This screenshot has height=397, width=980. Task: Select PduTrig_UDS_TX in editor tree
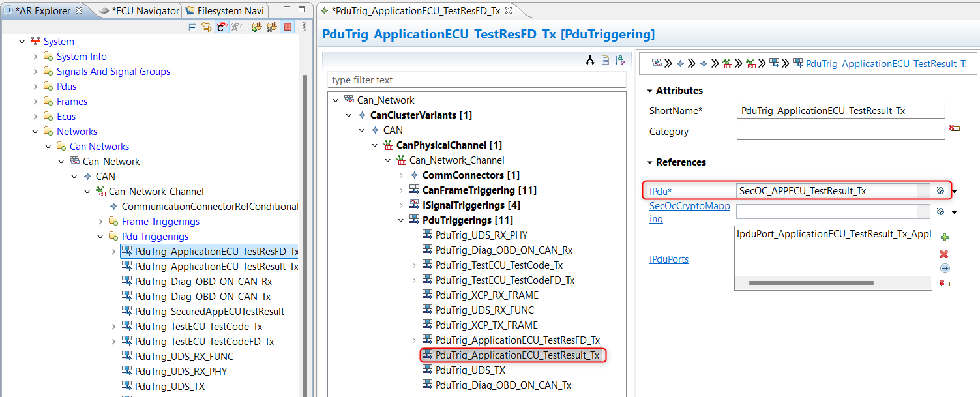pyautogui.click(x=470, y=370)
